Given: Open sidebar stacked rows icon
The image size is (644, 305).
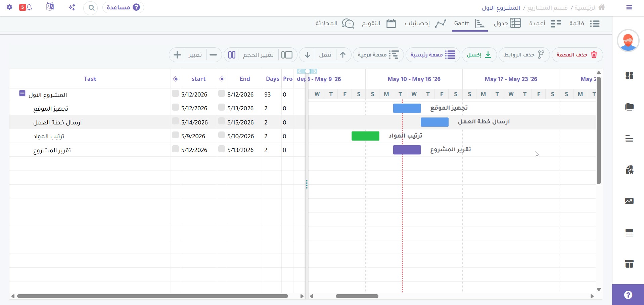Looking at the screenshot, I should [x=629, y=233].
